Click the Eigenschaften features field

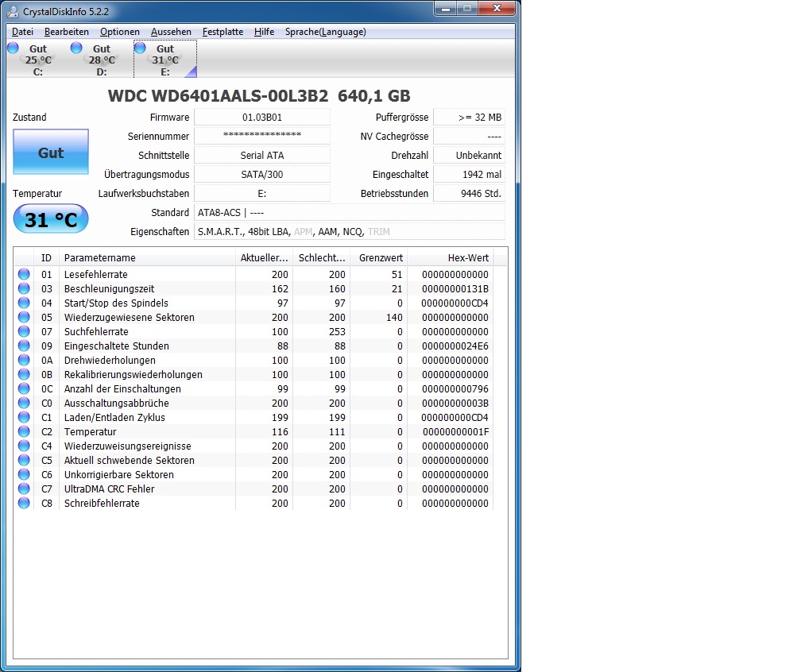pyautogui.click(x=350, y=232)
